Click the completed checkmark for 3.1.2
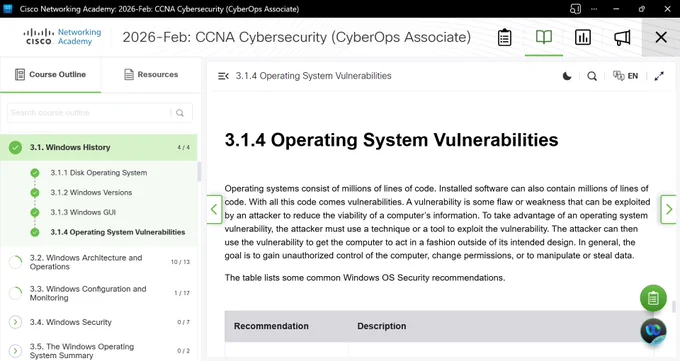This screenshot has width=680, height=361. (35, 193)
